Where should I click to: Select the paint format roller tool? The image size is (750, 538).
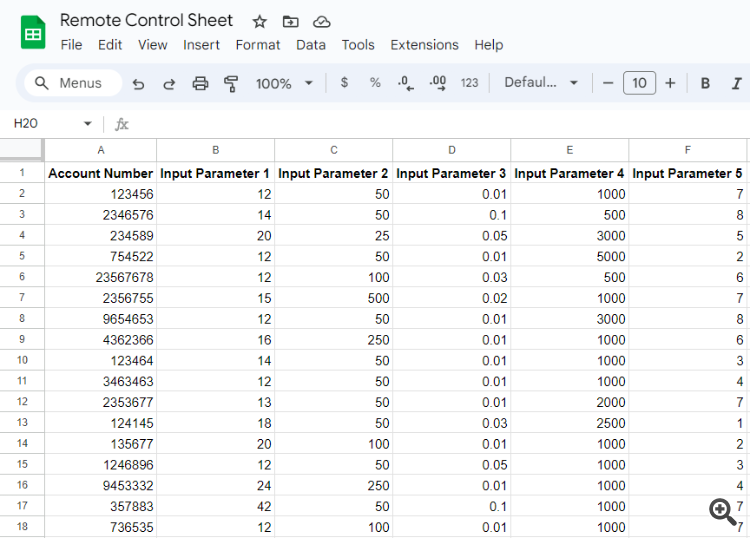click(231, 83)
